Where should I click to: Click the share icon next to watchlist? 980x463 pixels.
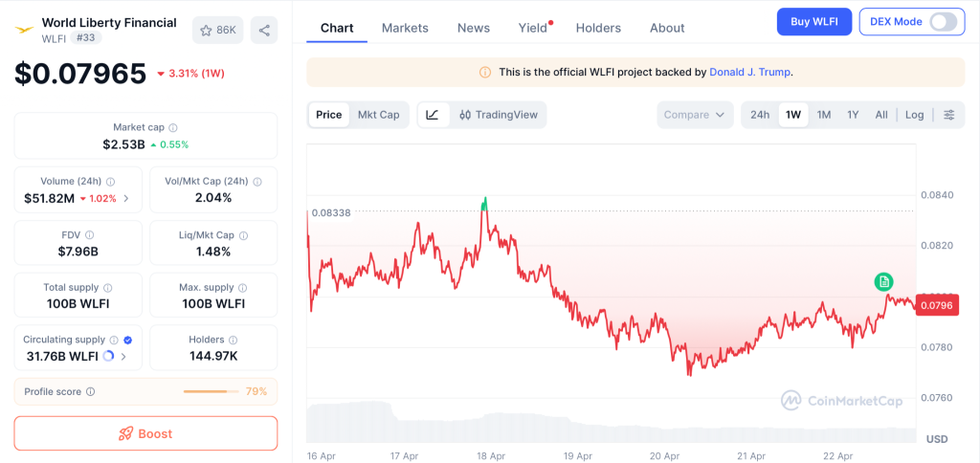click(264, 31)
